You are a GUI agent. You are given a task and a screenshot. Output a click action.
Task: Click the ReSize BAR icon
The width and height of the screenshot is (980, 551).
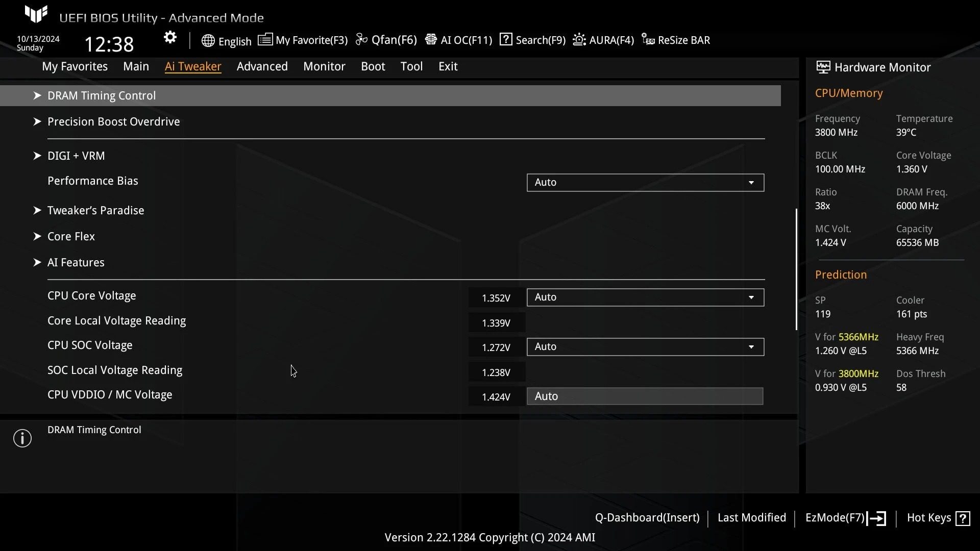tap(648, 40)
